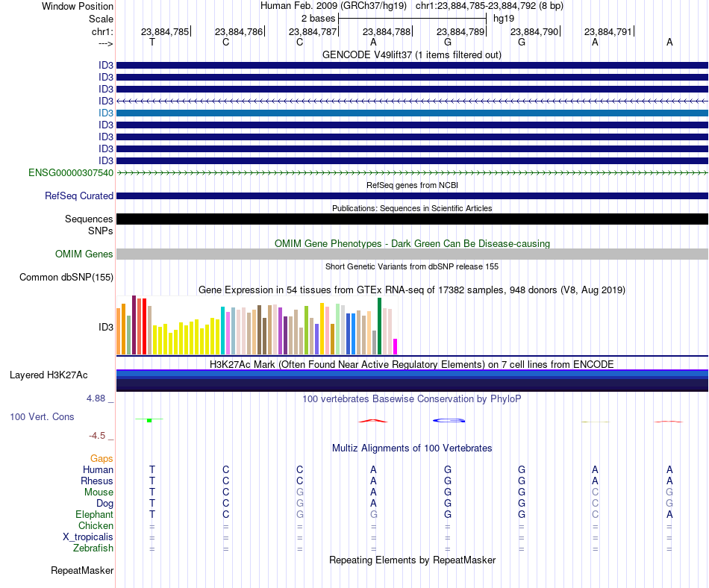Click the RefSeq Curated blue bar

[412, 196]
